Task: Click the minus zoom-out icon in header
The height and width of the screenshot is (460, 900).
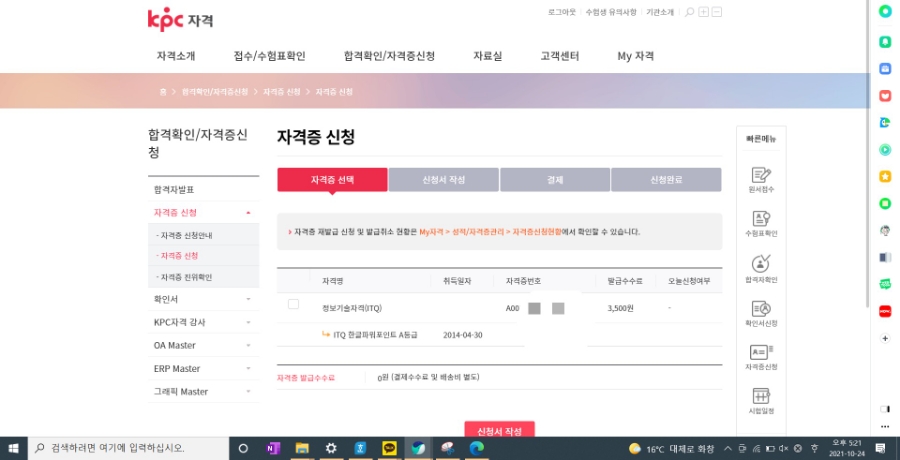Action: (x=717, y=12)
